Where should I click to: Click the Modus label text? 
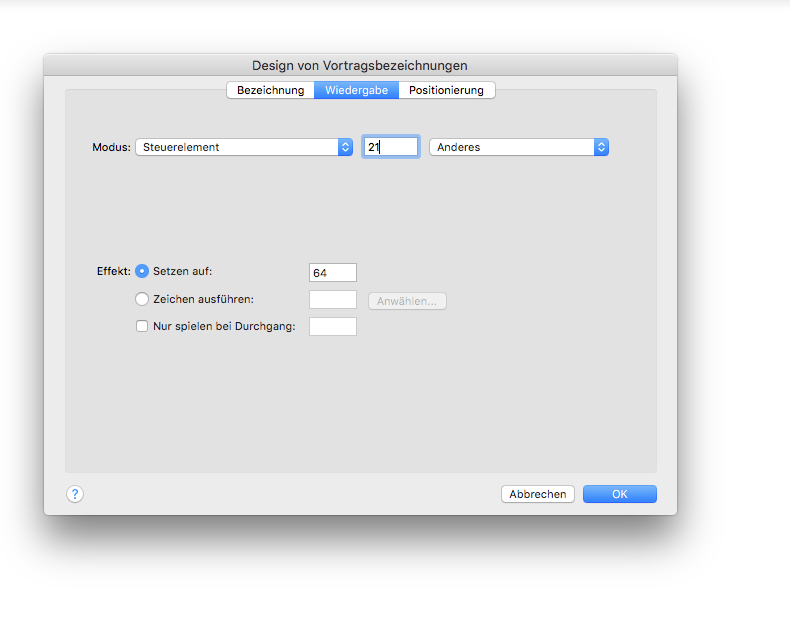(111, 147)
